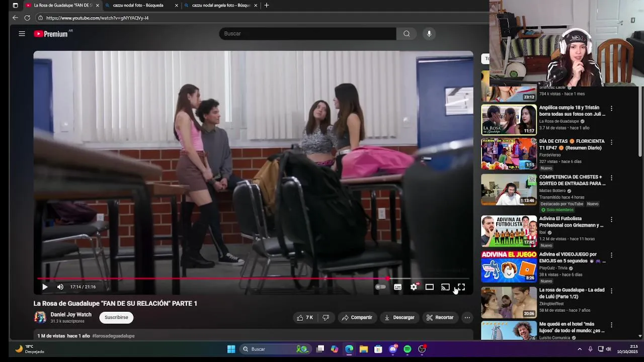Open options for Me quedé en el hotel video
The width and height of the screenshot is (644, 362).
pyautogui.click(x=611, y=325)
